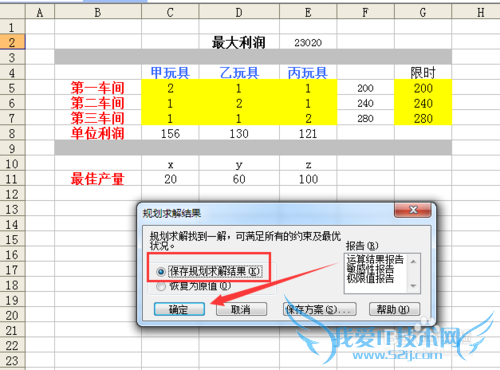
Task: Select column F header
Action: (365, 13)
